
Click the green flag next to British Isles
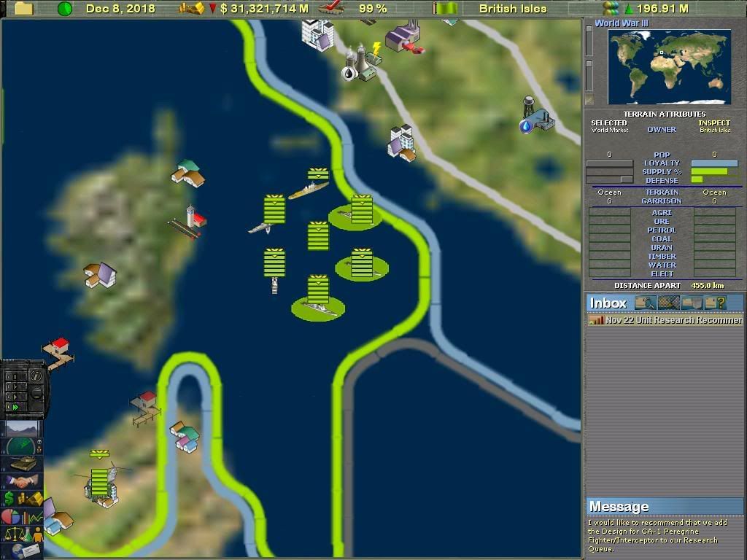click(445, 8)
